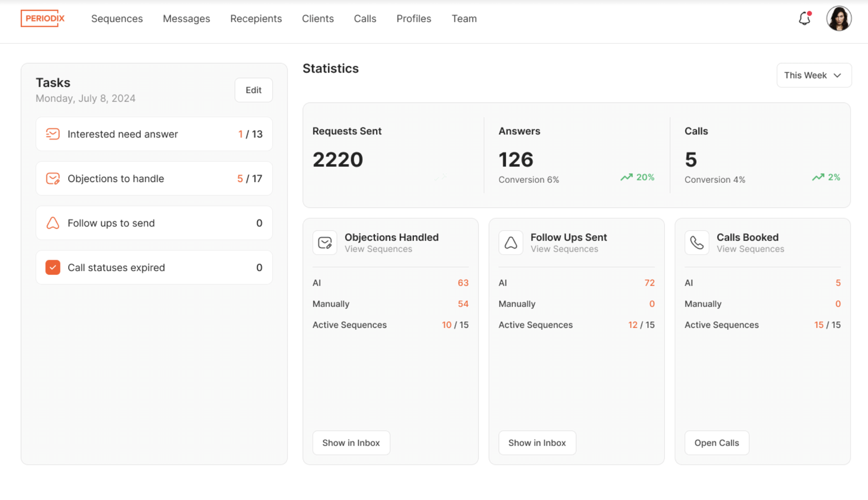Screen dimensions: 868x500
Task: Go to the Sequences menu
Action: pos(117,19)
